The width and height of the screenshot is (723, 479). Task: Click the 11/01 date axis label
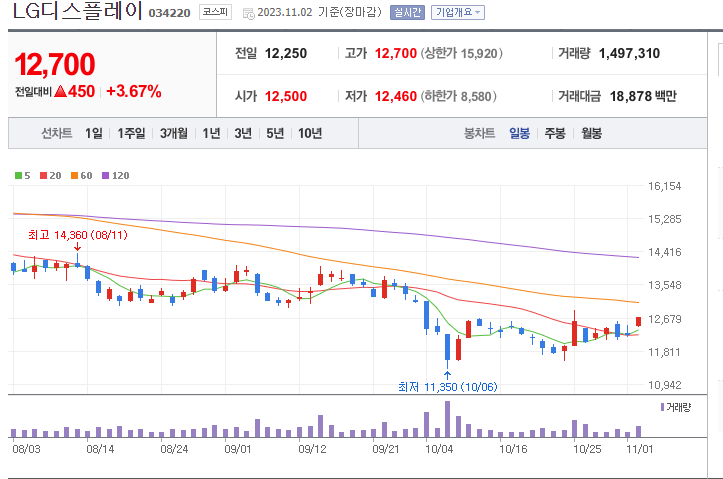pos(640,449)
